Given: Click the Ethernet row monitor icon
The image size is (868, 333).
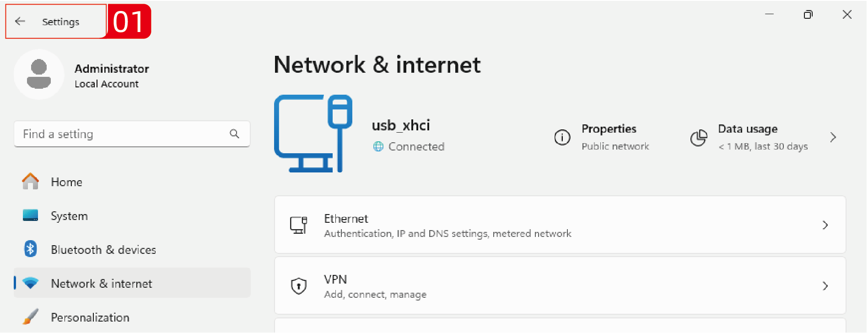Looking at the screenshot, I should click(x=299, y=225).
